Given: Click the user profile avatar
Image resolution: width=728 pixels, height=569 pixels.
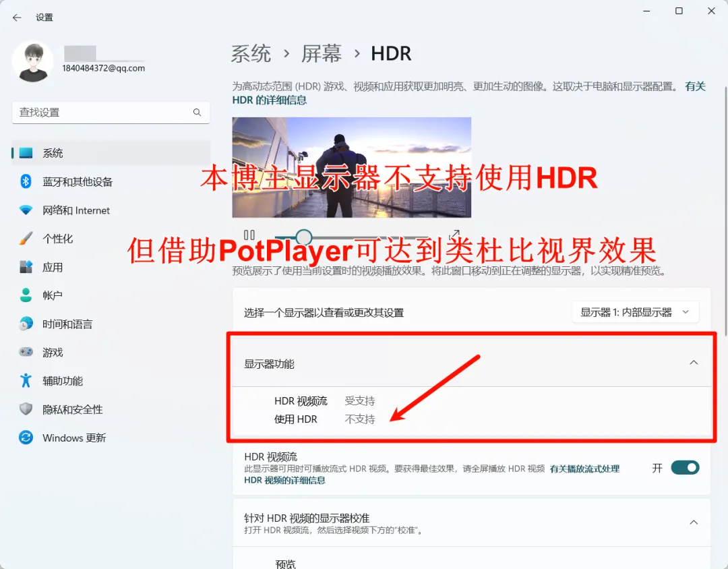Looking at the screenshot, I should [x=32, y=61].
